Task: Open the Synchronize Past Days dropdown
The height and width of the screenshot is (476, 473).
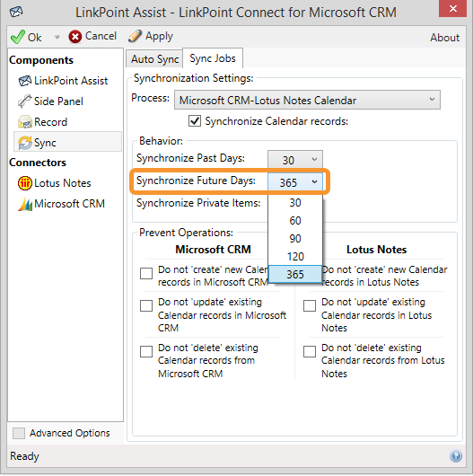Action: pyautogui.click(x=295, y=160)
